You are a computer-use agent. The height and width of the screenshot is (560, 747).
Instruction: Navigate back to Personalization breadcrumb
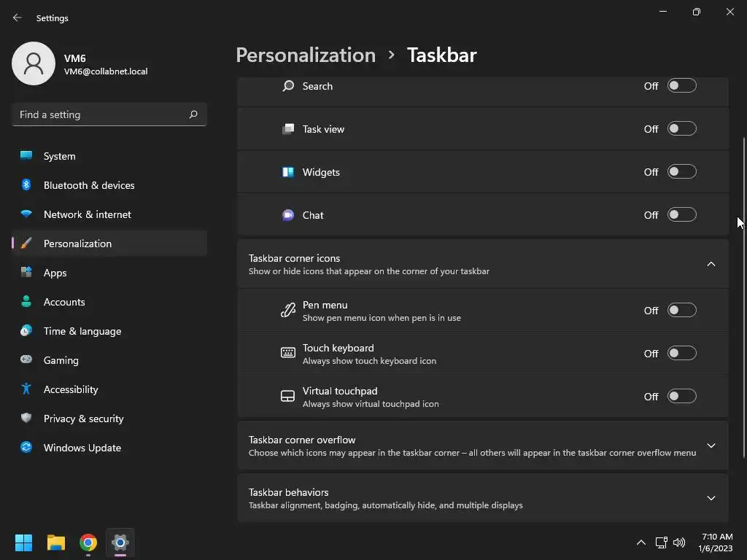tap(306, 55)
